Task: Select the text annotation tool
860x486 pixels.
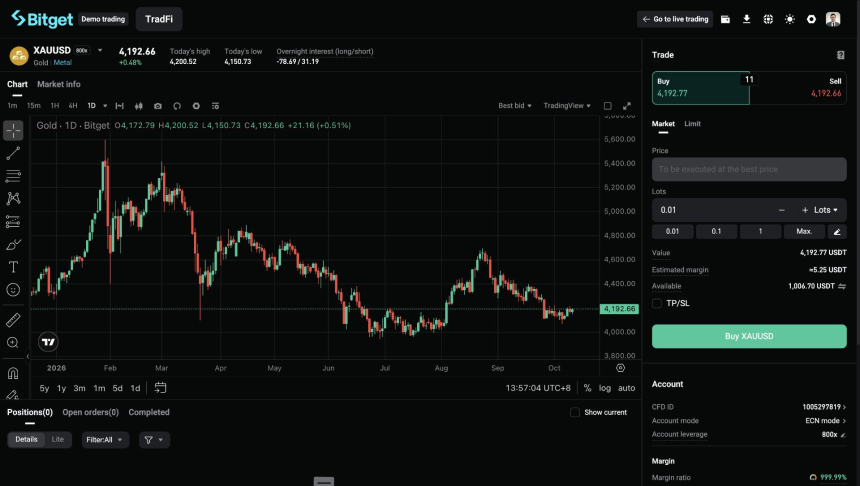Action: (13, 267)
